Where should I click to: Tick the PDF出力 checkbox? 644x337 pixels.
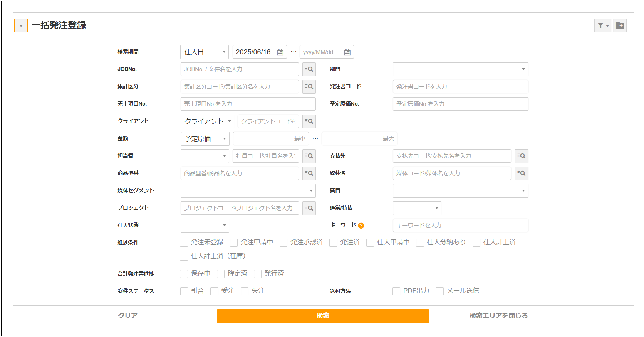click(396, 291)
